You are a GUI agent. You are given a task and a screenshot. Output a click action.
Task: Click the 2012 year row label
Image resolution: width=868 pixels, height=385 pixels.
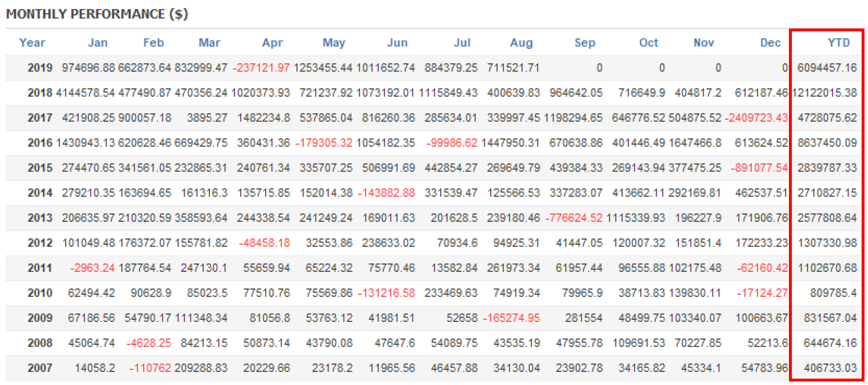coord(40,243)
